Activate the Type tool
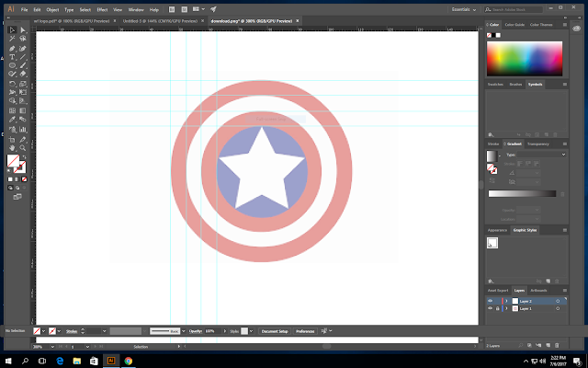The image size is (588, 368). click(x=12, y=57)
